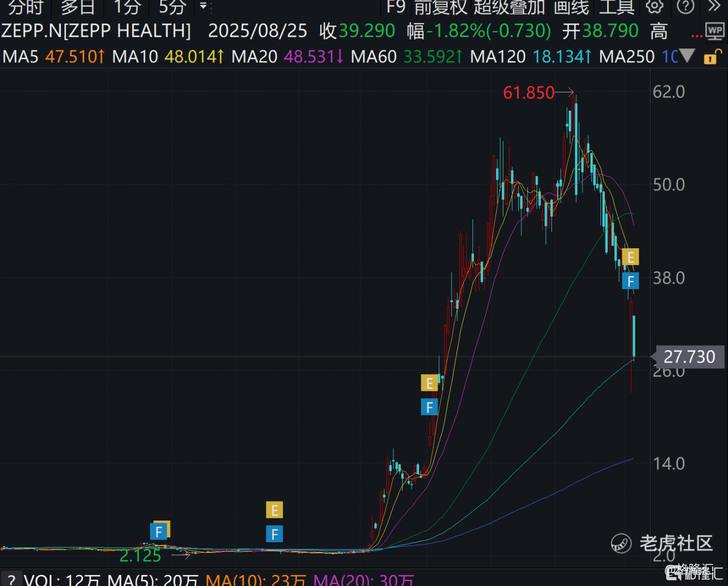The width and height of the screenshot is (728, 586).
Task: Click the 50.0 price axis label
Action: [x=668, y=185]
